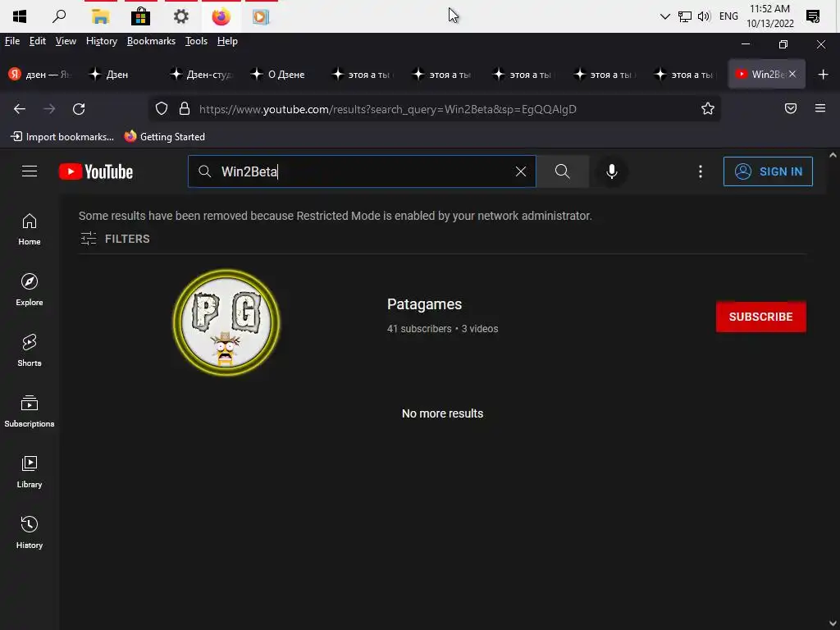Screen dimensions: 840x630
Task: Open the tracking protection shield icon
Action: [x=162, y=109]
